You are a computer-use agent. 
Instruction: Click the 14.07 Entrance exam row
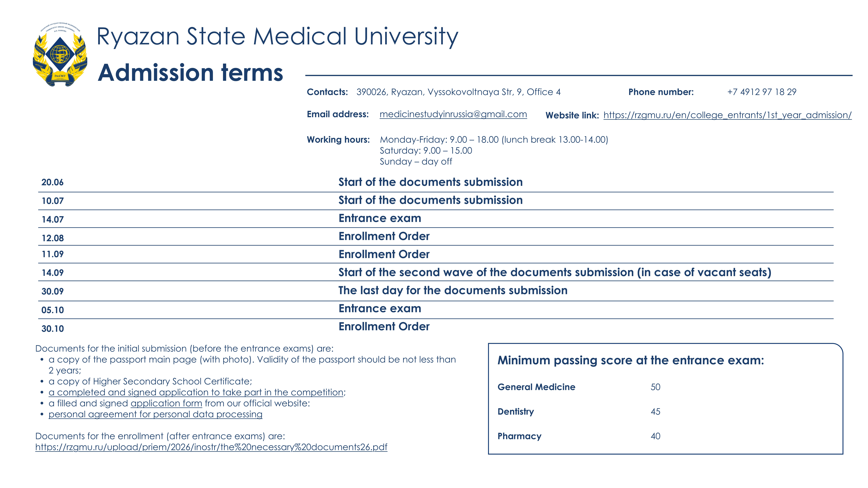(x=436, y=219)
